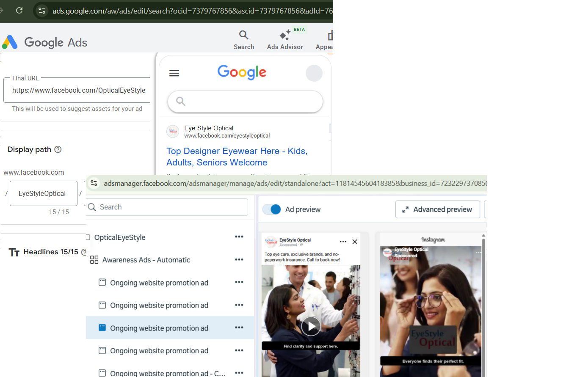Open options menu for OpticalEyeStyle campaign
This screenshot has width=588, height=377.
pos(239,237)
